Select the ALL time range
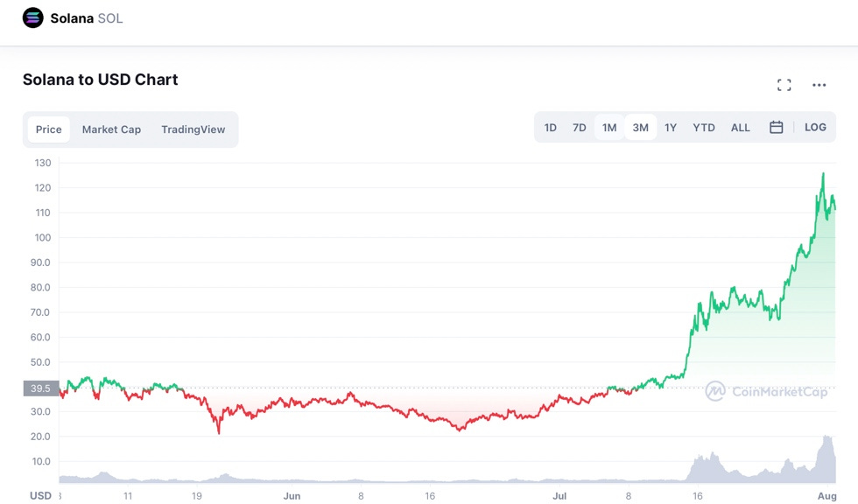This screenshot has width=858, height=504. tap(741, 128)
